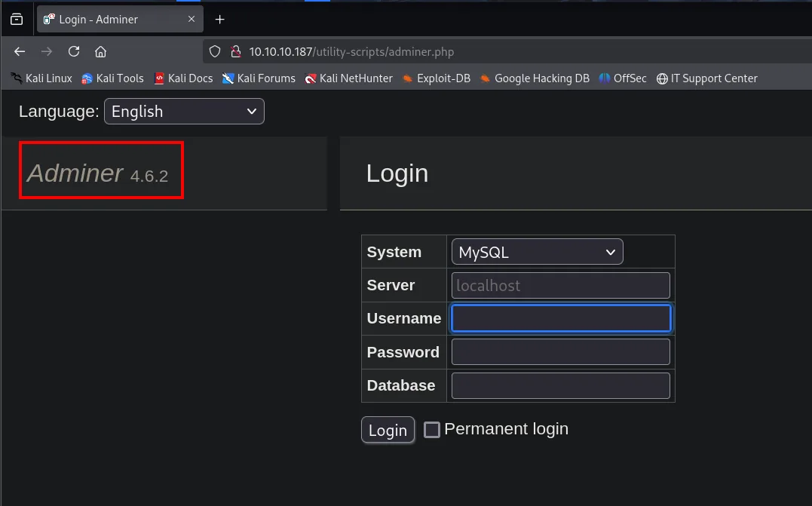Image resolution: width=812 pixels, height=506 pixels.
Task: Open the Kali Forums bookmark
Action: point(259,78)
